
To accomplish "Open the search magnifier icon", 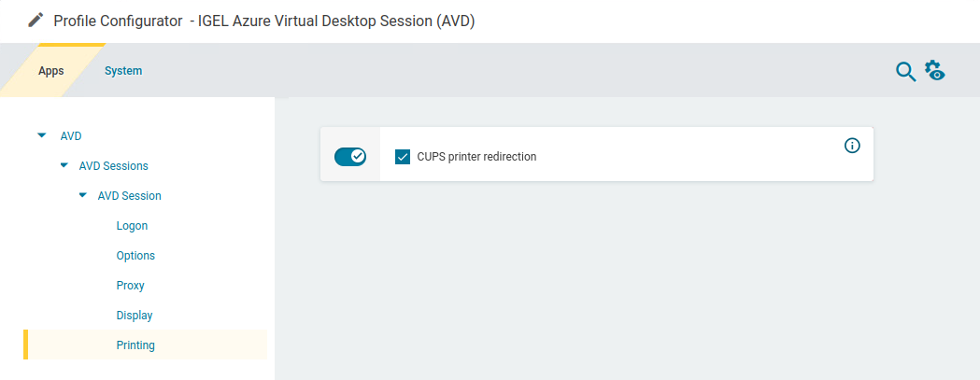I will tap(905, 71).
